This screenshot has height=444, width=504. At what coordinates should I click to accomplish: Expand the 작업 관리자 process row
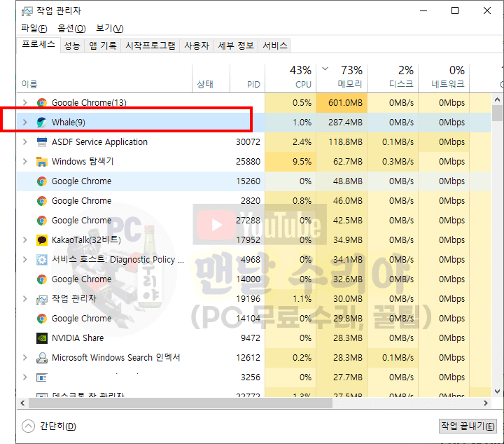point(25,298)
